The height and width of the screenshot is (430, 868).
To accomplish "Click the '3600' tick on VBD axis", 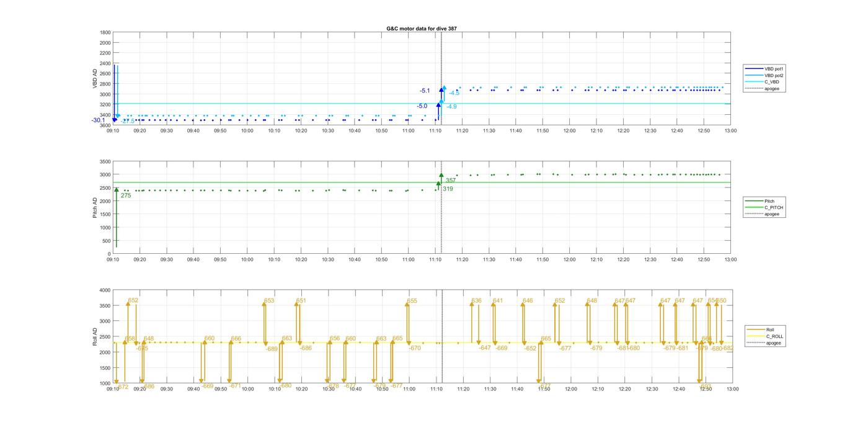I will [105, 125].
